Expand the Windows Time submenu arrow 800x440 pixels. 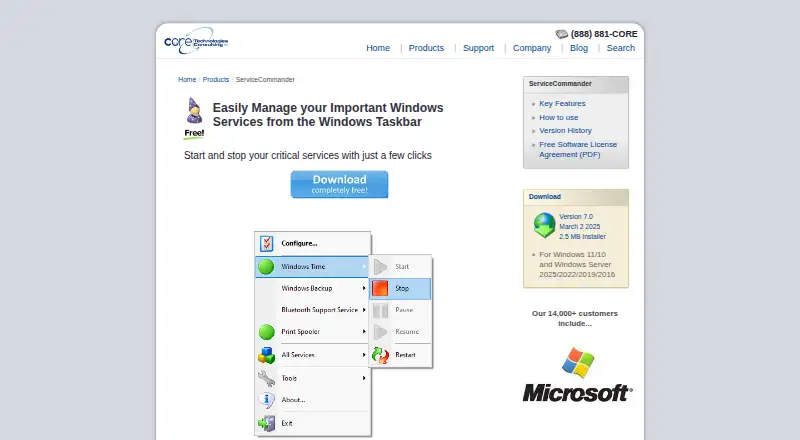pos(364,266)
